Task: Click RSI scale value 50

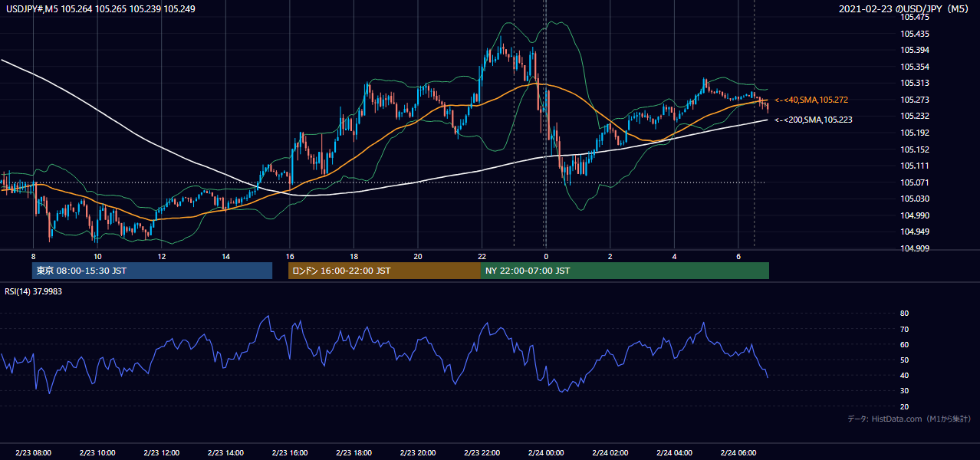Action: (905, 360)
